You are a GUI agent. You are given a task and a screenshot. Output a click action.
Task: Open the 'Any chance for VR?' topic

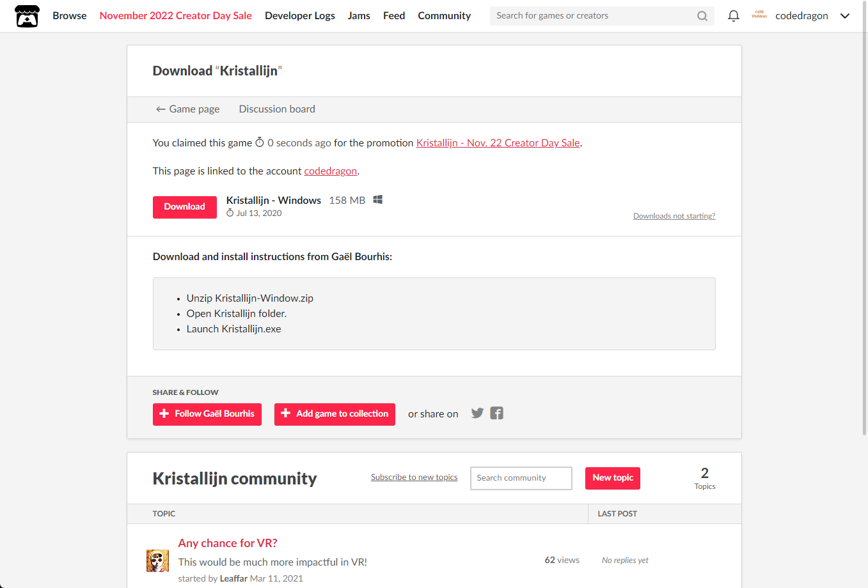click(228, 543)
